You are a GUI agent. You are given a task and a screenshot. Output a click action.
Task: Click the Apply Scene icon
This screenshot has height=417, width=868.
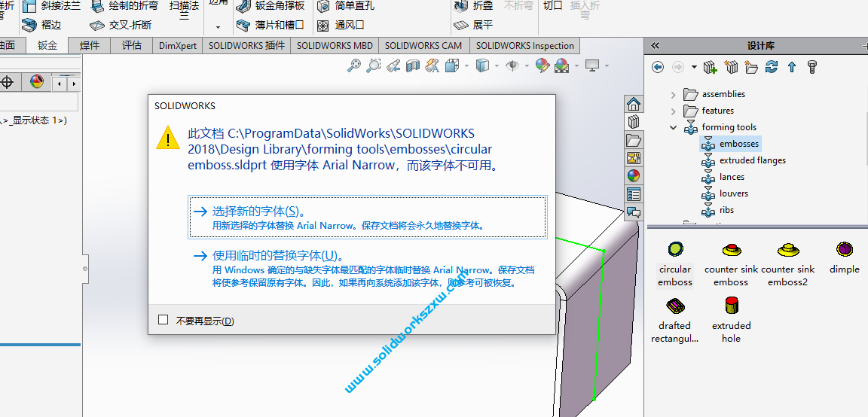click(562, 65)
